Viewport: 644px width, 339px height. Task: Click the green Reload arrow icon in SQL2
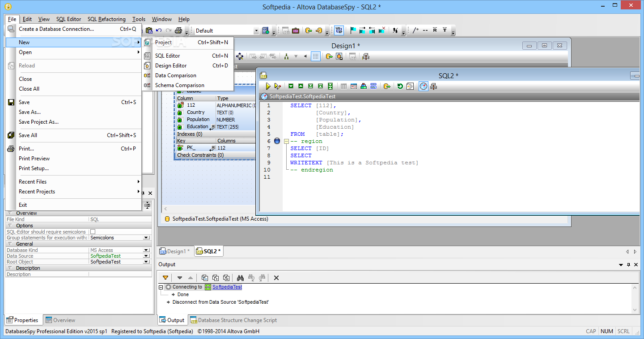400,86
